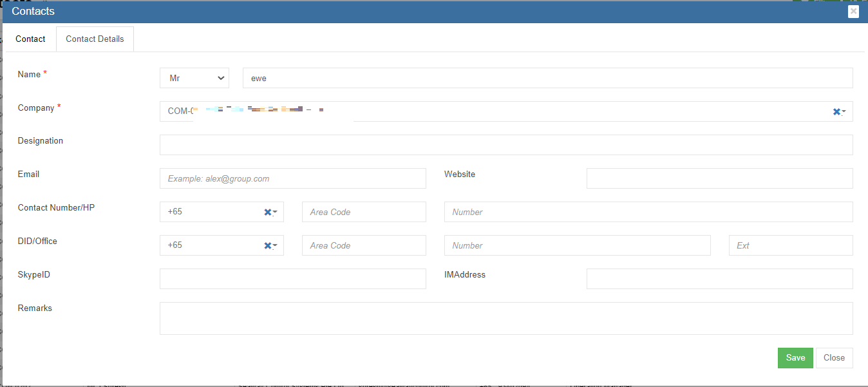Save the contact form
Screen dimensions: 868x387
click(x=795, y=358)
